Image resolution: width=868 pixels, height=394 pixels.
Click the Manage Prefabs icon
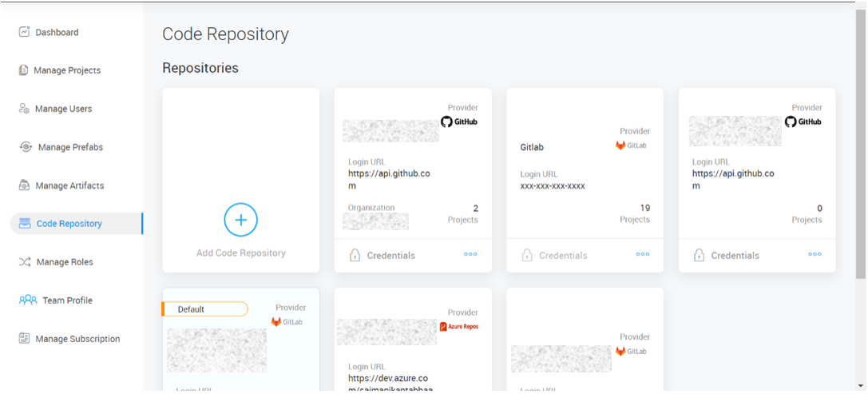(26, 147)
